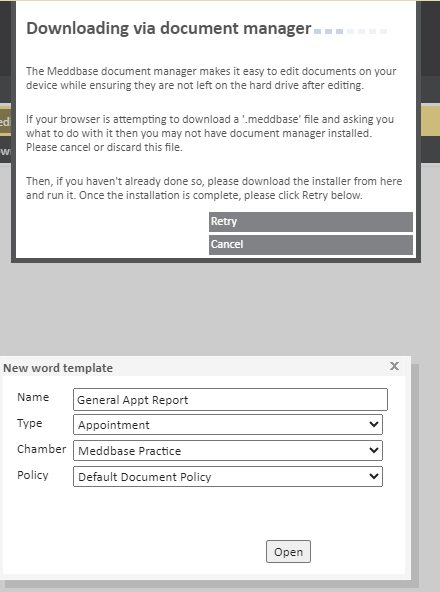Click the Name label
440x592 pixels.
click(x=33, y=397)
